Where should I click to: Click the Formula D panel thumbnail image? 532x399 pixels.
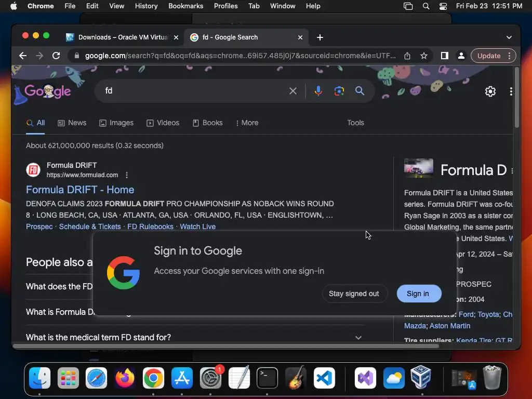tap(419, 168)
